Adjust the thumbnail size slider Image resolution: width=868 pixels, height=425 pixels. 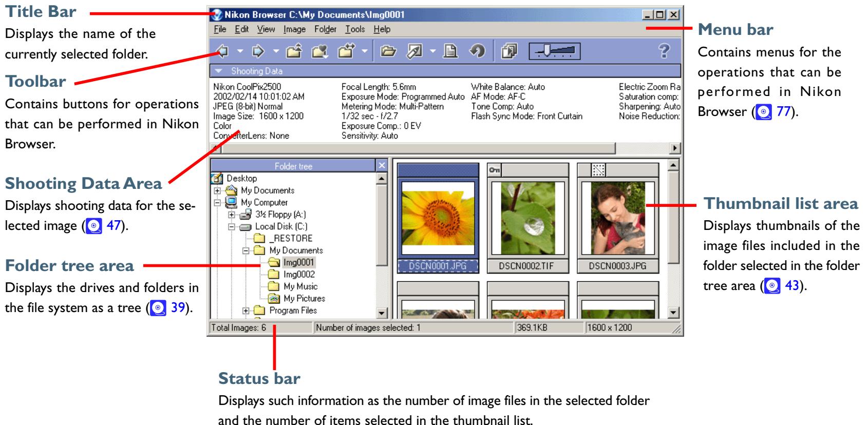pyautogui.click(x=555, y=51)
